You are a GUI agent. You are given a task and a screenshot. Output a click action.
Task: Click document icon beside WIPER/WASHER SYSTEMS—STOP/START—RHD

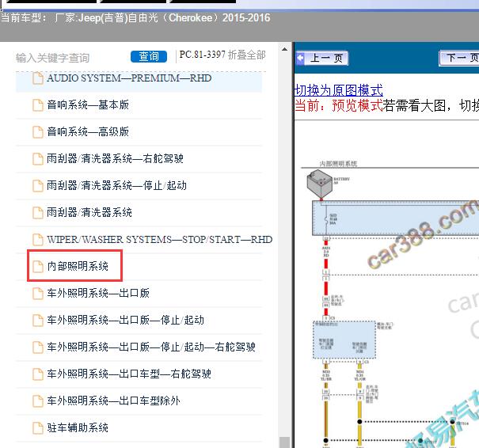(x=38, y=239)
